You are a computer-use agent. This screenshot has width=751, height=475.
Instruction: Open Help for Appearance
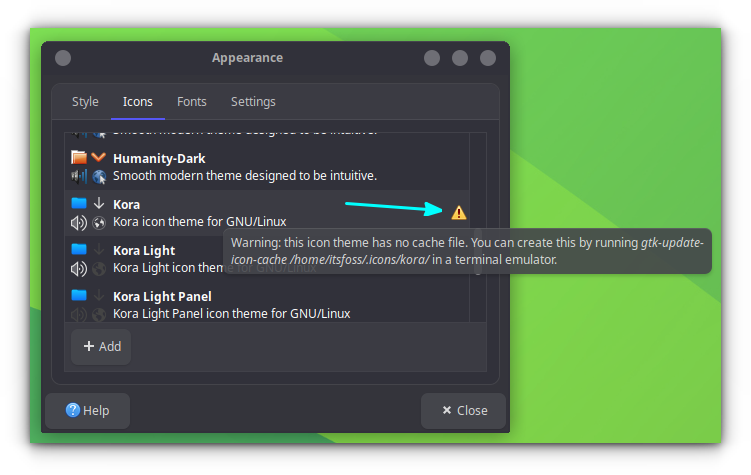pos(88,410)
